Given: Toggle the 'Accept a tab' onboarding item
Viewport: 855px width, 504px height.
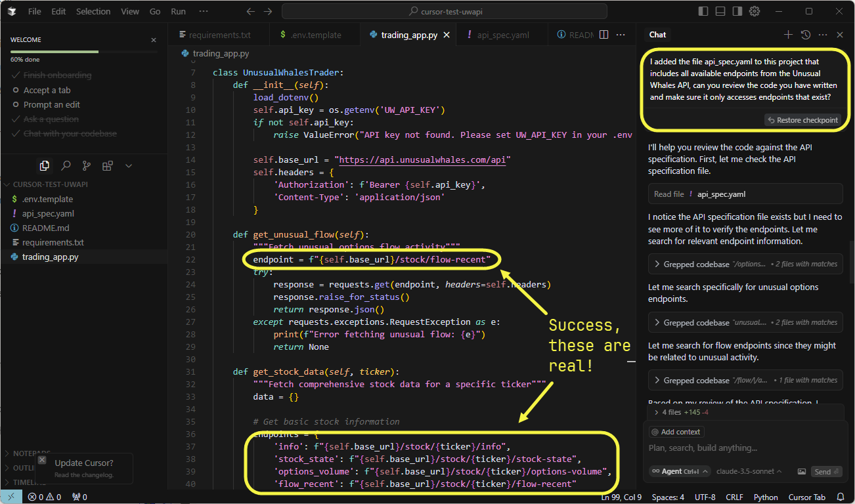Looking at the screenshot, I should (x=47, y=90).
